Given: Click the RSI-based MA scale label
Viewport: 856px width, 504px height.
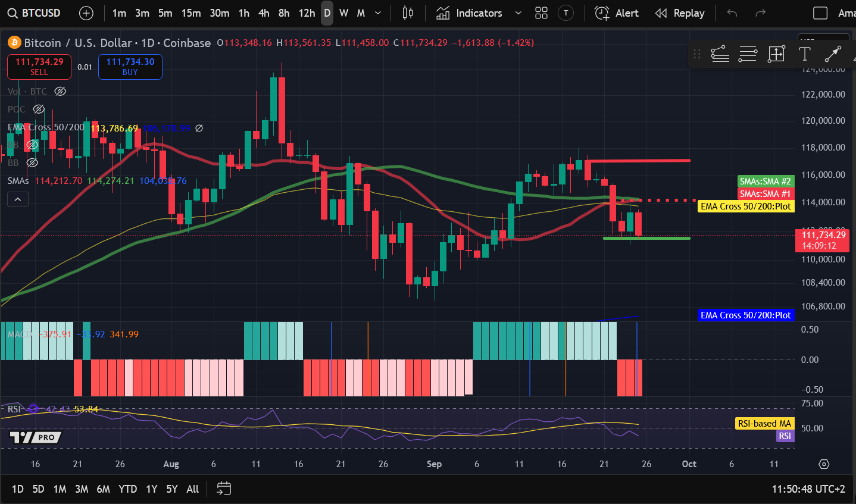Looking at the screenshot, I should pos(765,424).
